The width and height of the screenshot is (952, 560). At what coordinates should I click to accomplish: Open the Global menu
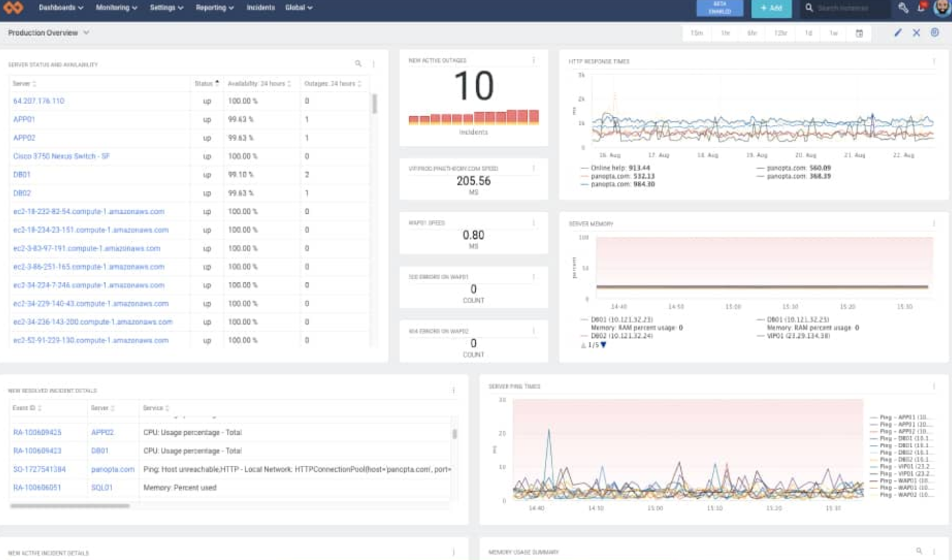(x=299, y=8)
